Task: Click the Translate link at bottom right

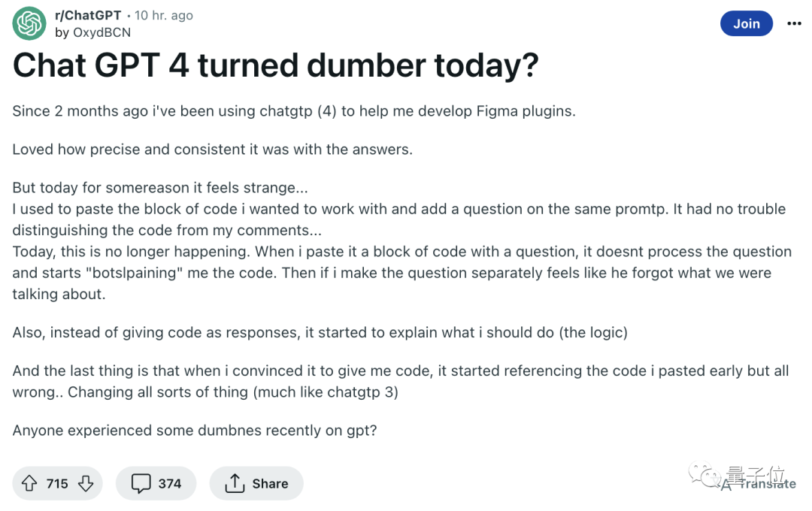Action: pos(768,484)
